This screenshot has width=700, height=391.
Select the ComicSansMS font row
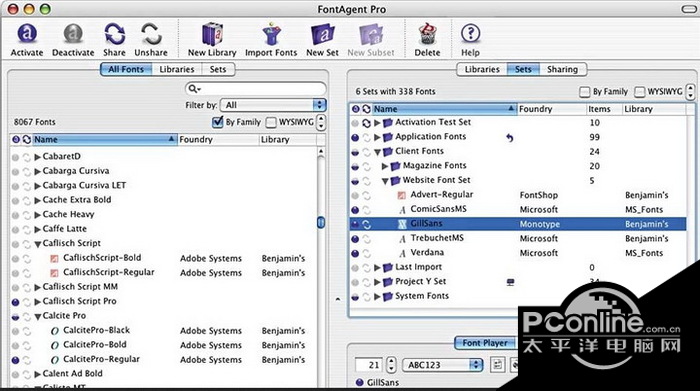[518, 209]
